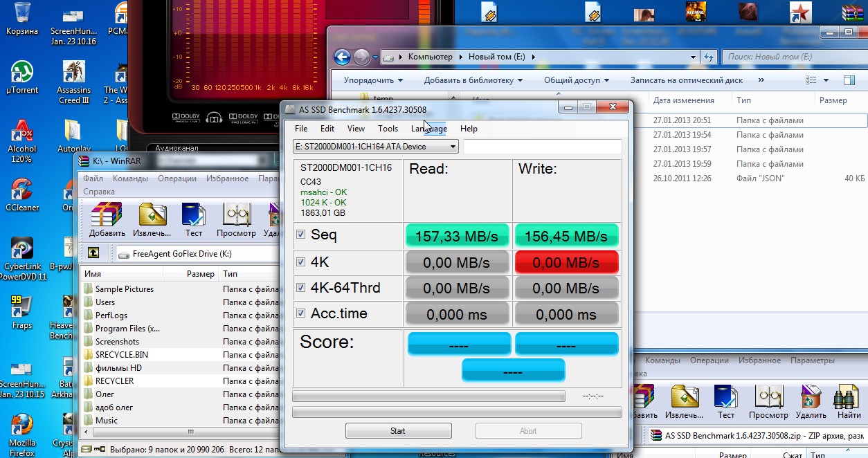The image size is (868, 458).
Task: Click Записать на оптический диск button
Action: click(686, 80)
